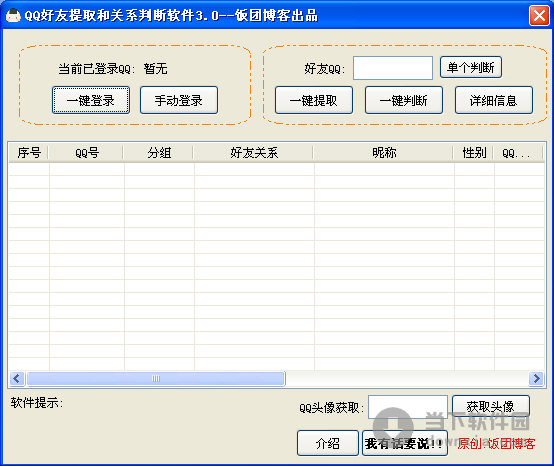Click the horizontal scrollbar thumb
This screenshot has width=554, height=466.
pos(156,379)
